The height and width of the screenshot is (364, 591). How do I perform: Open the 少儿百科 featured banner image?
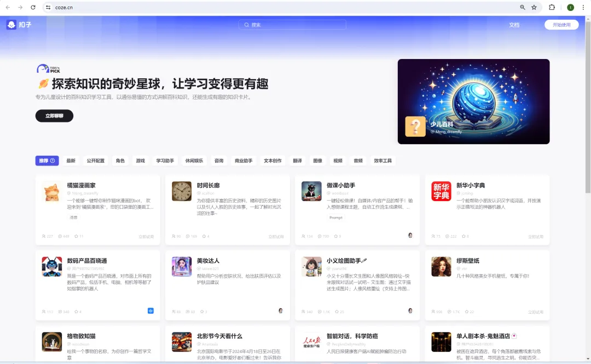click(473, 102)
